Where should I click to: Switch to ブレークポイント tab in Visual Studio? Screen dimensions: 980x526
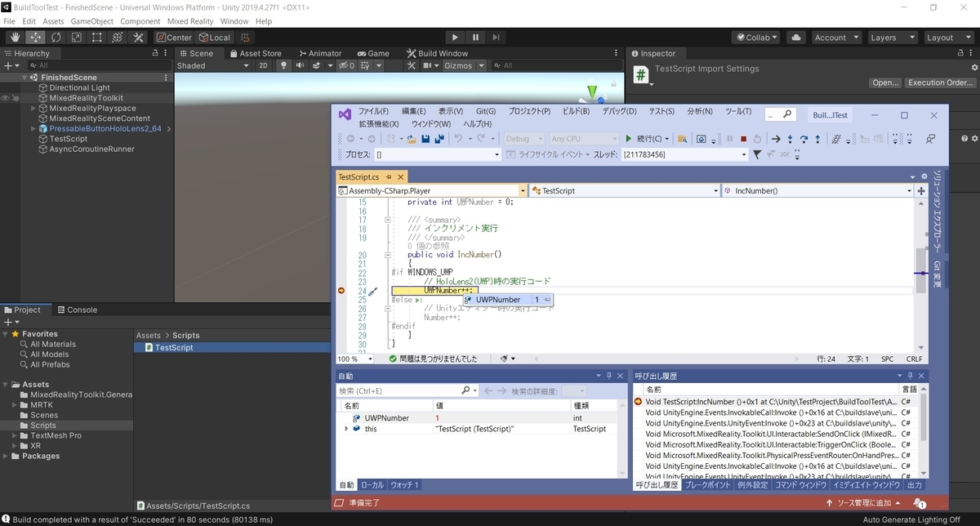point(708,484)
